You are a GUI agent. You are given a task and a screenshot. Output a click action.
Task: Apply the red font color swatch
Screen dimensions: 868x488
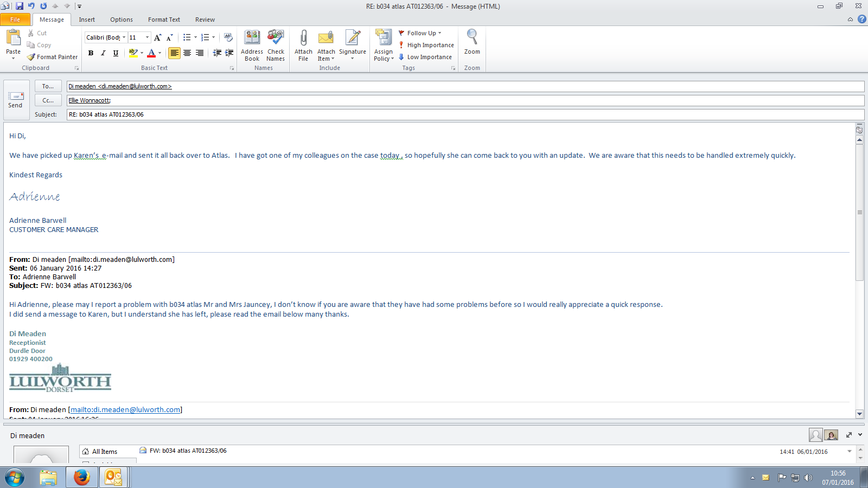151,53
